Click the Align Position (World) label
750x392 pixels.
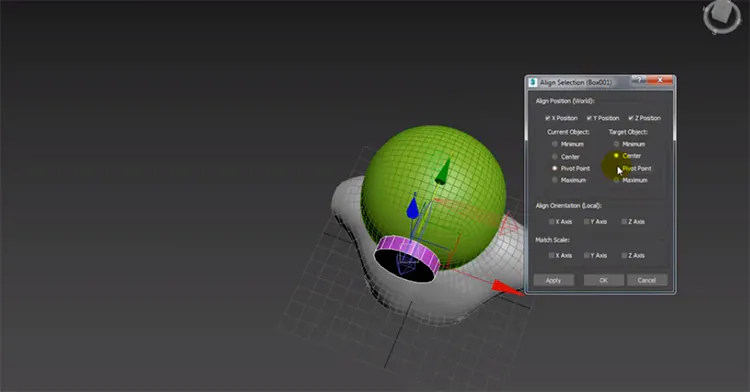point(565,101)
